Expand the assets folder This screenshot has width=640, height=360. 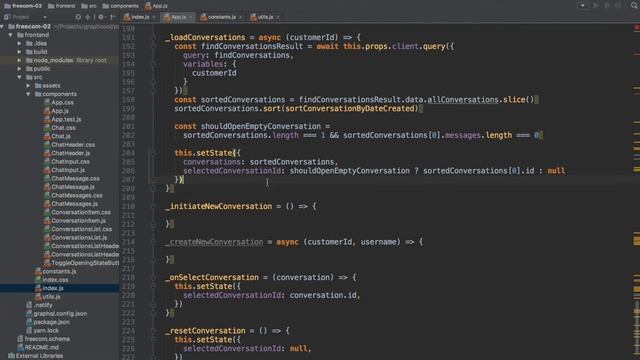coord(28,86)
